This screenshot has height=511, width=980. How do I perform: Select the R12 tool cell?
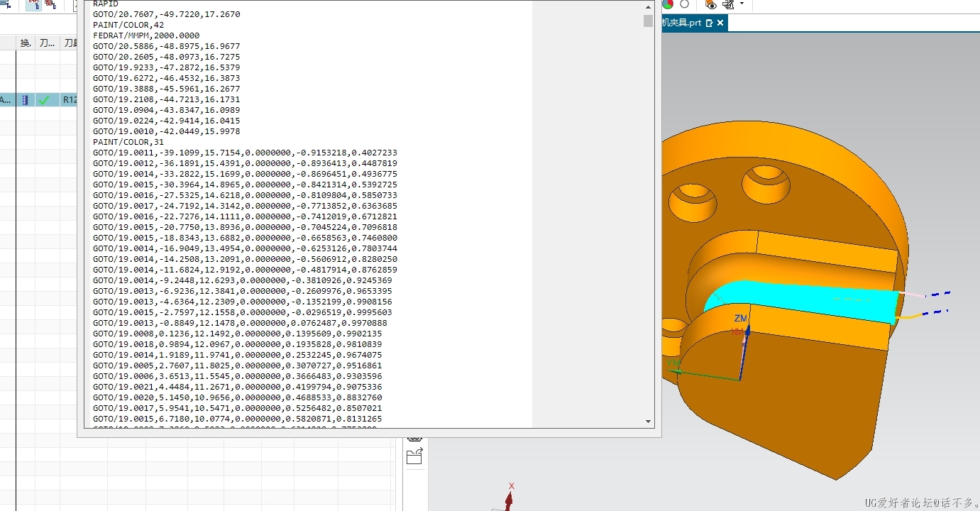coord(69,100)
